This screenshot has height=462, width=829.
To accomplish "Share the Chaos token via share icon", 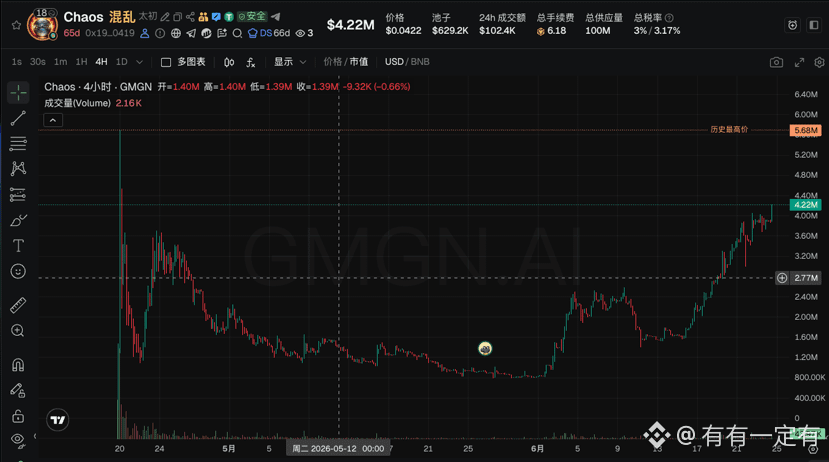I will coord(190,17).
